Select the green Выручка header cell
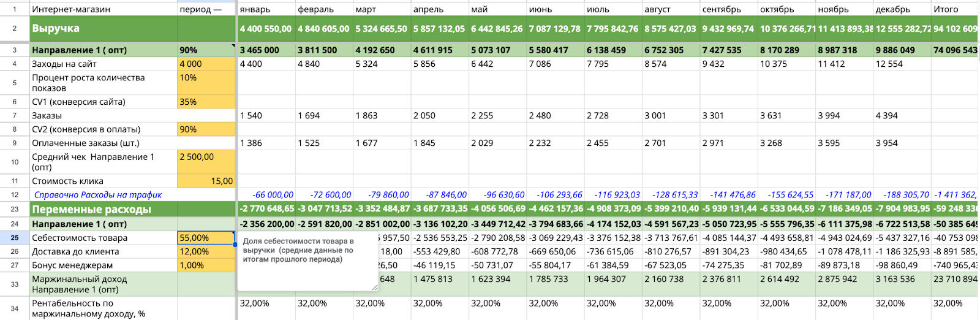The height and width of the screenshot is (320, 980). click(103, 28)
